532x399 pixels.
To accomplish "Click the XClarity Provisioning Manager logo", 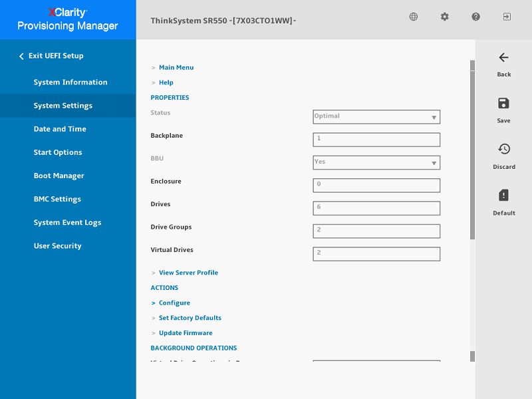I will (x=68, y=19).
